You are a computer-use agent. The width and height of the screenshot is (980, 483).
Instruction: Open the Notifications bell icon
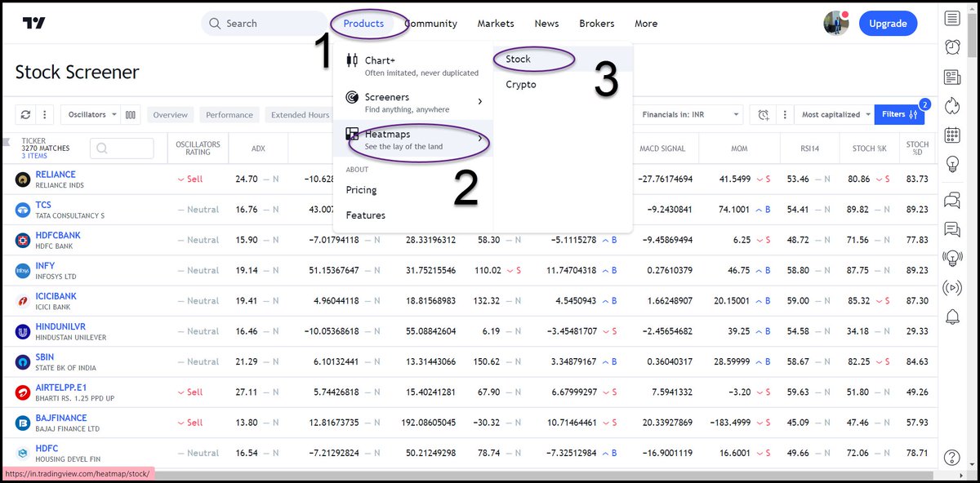pyautogui.click(x=952, y=317)
